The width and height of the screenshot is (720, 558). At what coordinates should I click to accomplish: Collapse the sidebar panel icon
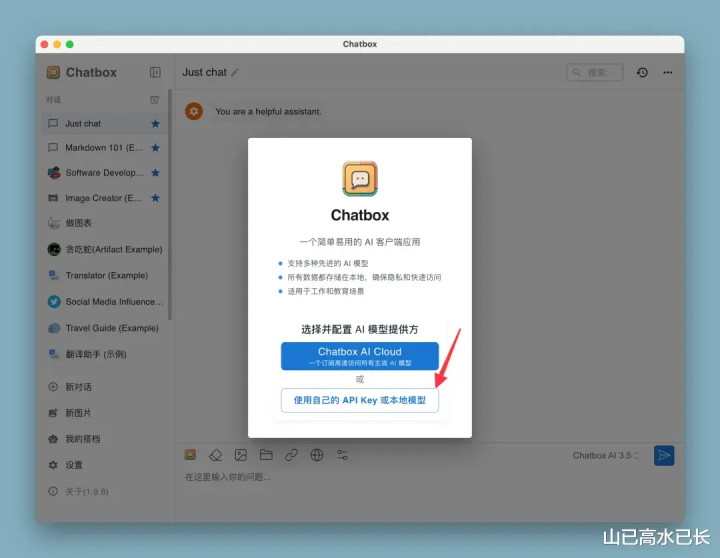click(155, 73)
